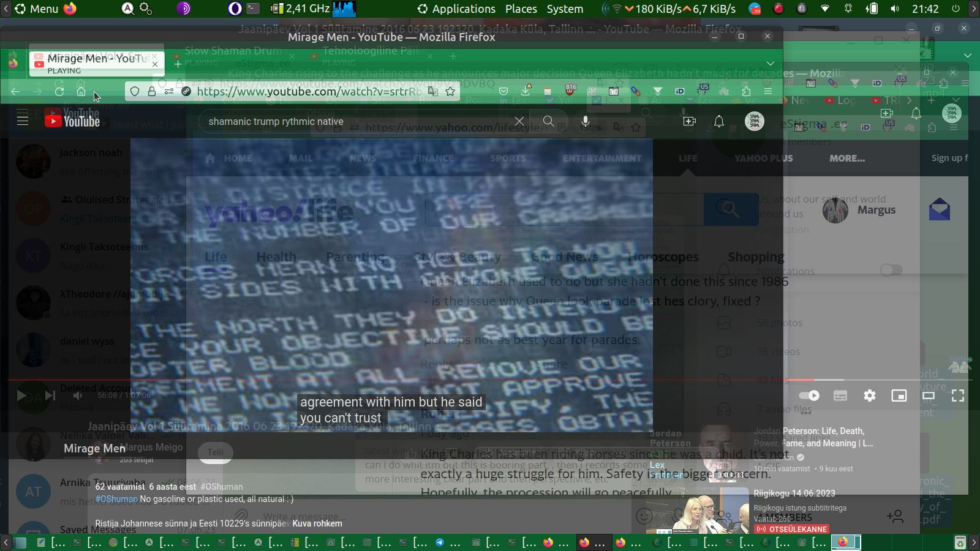Skip to the next video
The height and width of the screenshot is (551, 980).
[50, 395]
